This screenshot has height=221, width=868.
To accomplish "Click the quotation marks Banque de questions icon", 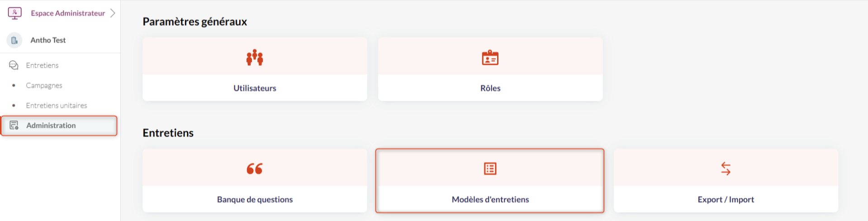I will [x=255, y=168].
